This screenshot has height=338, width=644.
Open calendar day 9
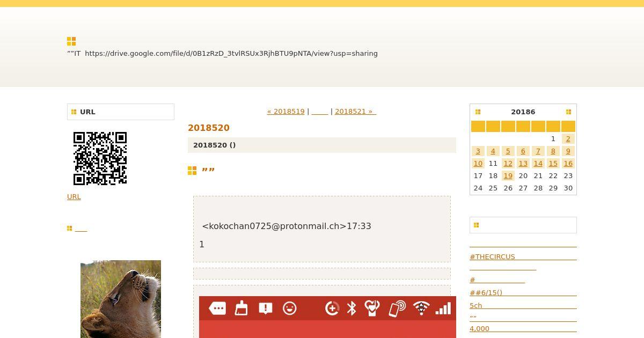pyautogui.click(x=568, y=151)
